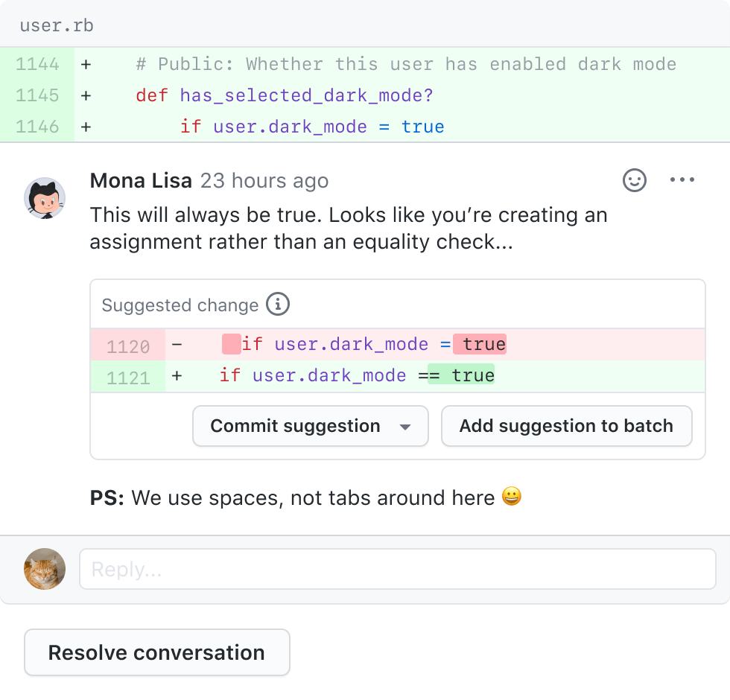The image size is (730, 700).
Task: Click the user.rb file header
Action: coord(57,24)
